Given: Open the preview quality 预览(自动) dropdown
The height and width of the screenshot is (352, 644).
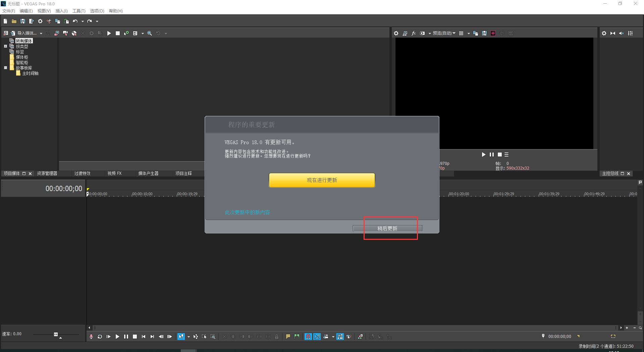Looking at the screenshot, I should coord(444,33).
